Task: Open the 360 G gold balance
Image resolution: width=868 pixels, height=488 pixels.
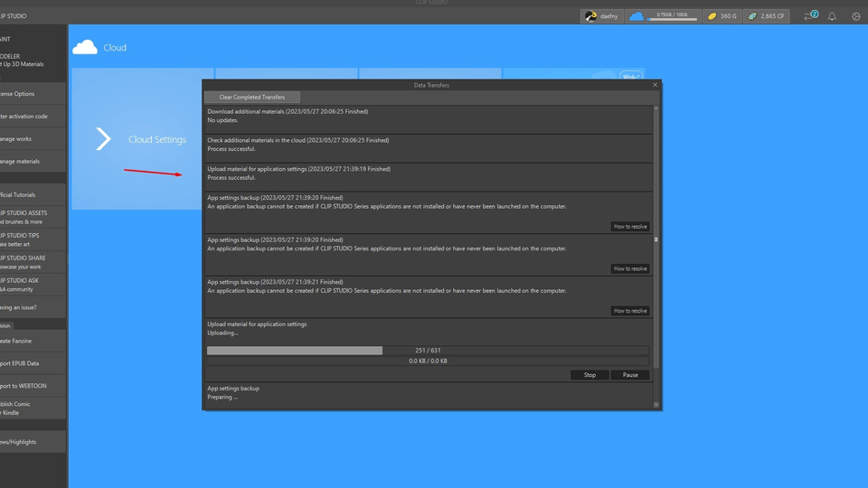Action: (722, 16)
